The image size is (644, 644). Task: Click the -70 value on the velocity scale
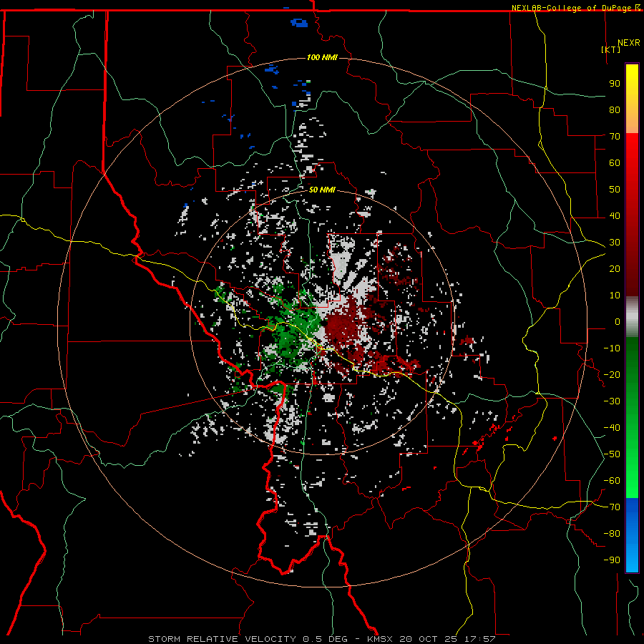pyautogui.click(x=612, y=507)
